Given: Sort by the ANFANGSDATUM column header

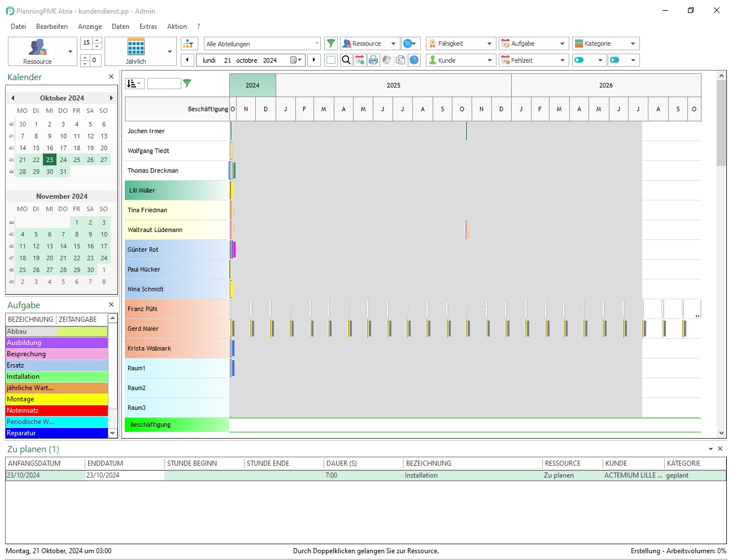Looking at the screenshot, I should (x=34, y=463).
